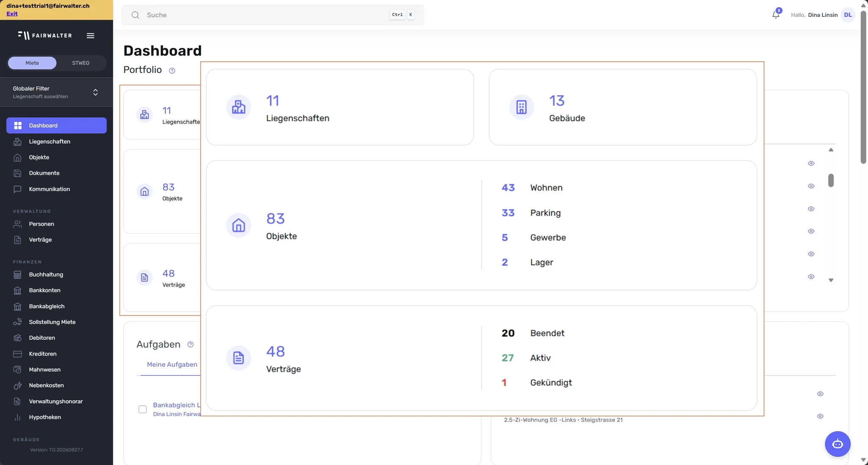Check the Bankabgleich task checkbox
The height and width of the screenshot is (465, 868).
coord(142,409)
